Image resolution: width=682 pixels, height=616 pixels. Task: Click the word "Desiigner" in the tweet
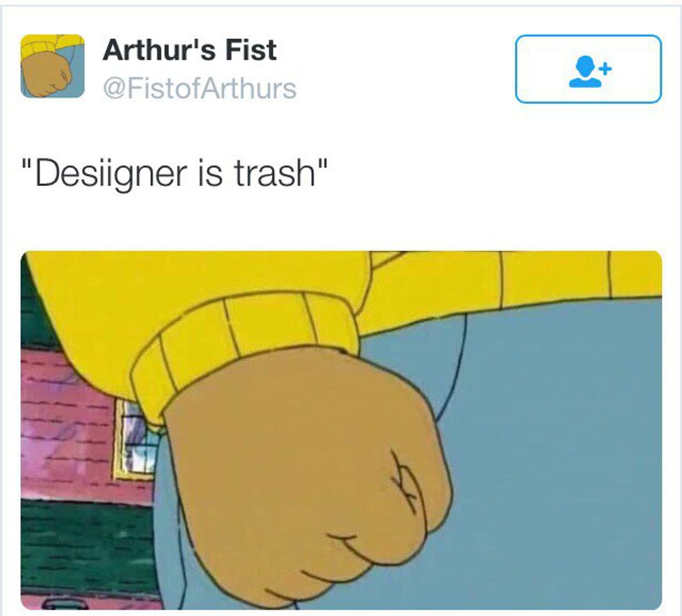111,174
